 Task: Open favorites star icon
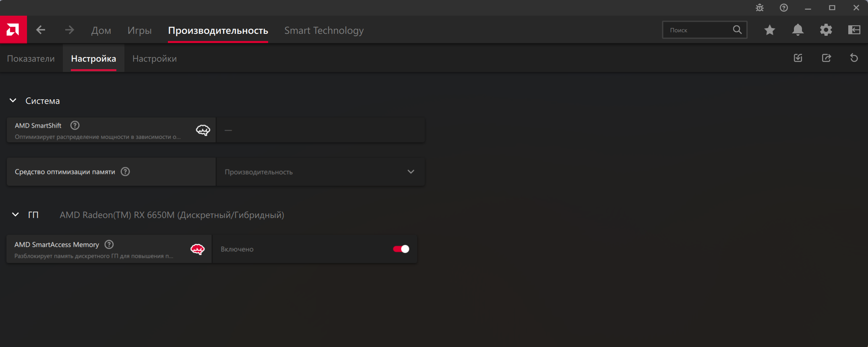[769, 30]
